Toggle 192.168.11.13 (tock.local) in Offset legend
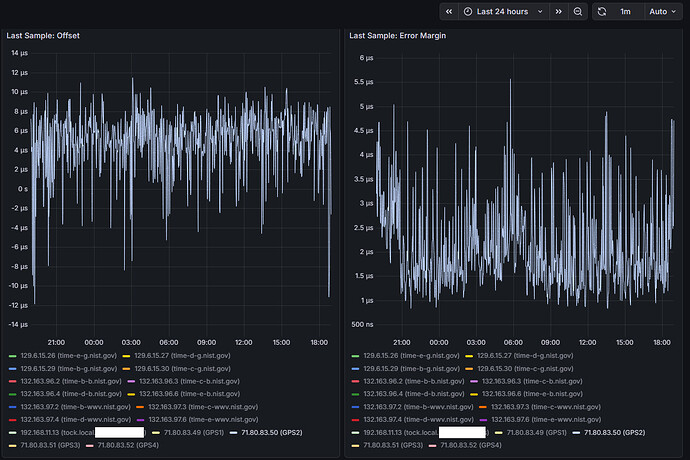Screen dimensions: 690x460 pos(77,433)
